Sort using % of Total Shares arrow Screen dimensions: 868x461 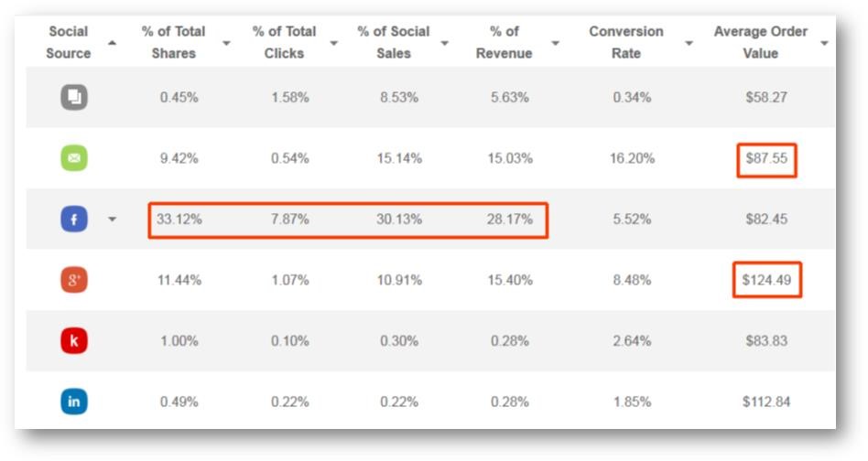click(x=226, y=43)
